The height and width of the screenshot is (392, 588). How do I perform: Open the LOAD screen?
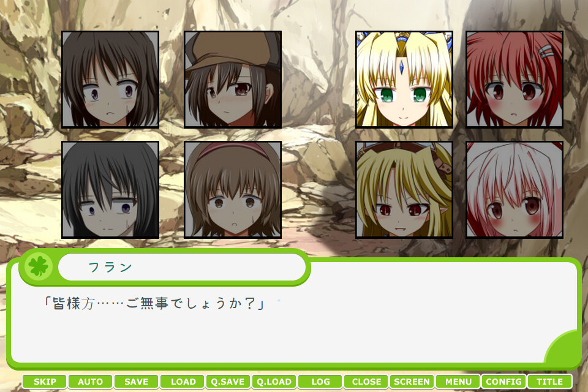pos(183,382)
